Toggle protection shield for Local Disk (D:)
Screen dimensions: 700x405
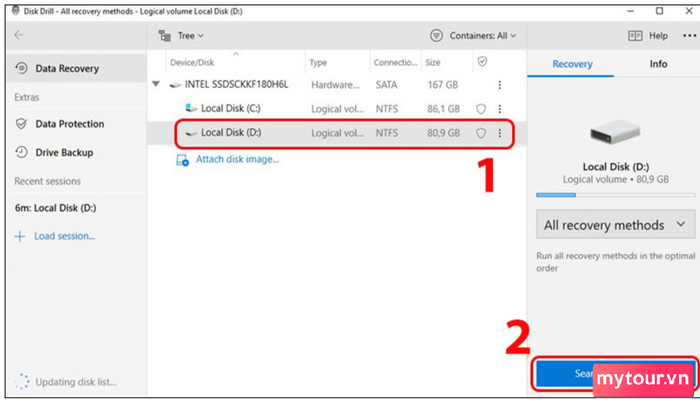tap(481, 133)
